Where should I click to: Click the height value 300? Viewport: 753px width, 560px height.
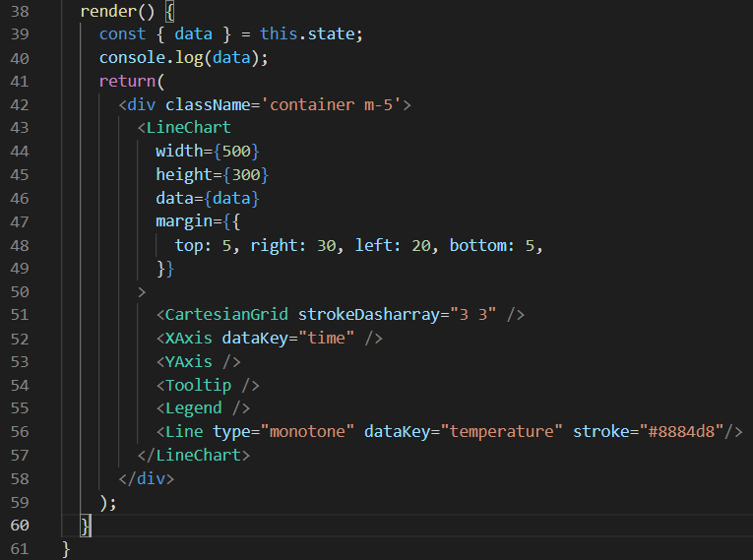pos(246,175)
